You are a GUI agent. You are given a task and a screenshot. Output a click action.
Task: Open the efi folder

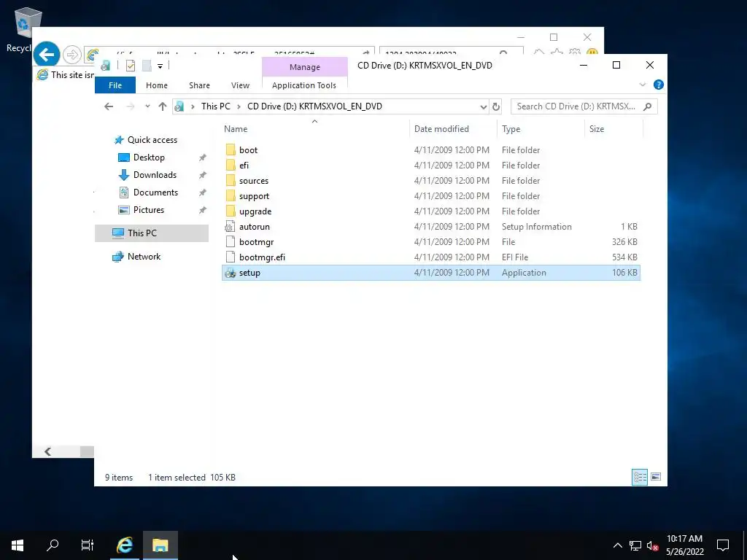tap(244, 166)
